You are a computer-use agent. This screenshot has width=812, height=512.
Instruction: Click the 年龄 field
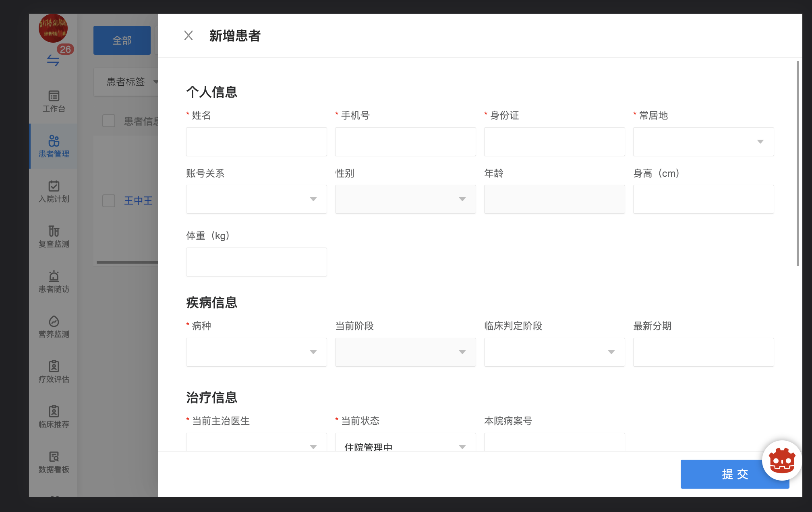pos(555,199)
